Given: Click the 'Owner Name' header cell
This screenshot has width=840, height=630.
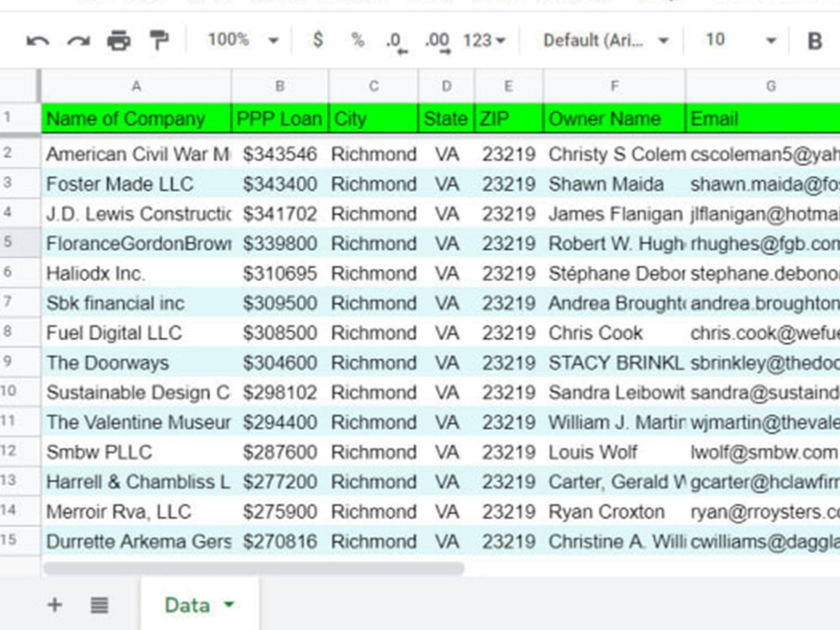Looking at the screenshot, I should click(615, 118).
